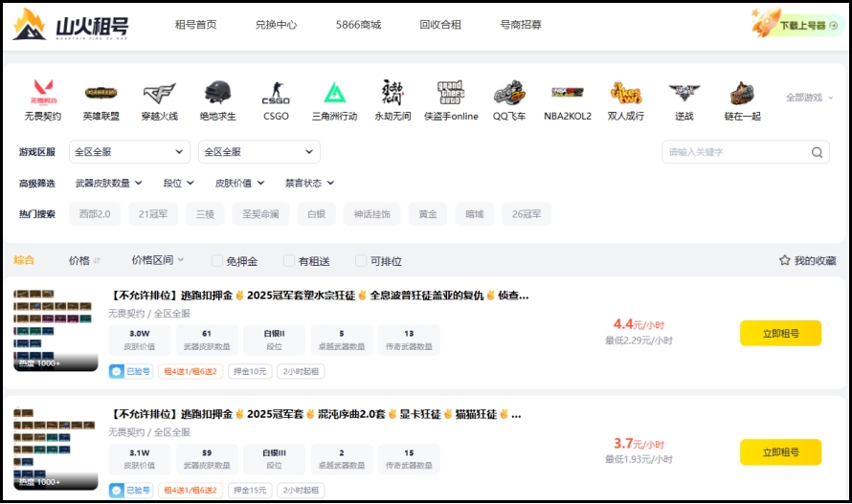This screenshot has height=504, width=852.
Task: Click the search magnifier icon
Action: pos(817,152)
